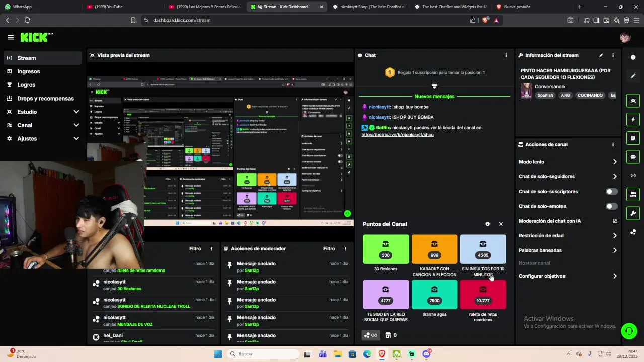Redeem the tirarme agua reward
This screenshot has height=362, width=644.
click(434, 299)
